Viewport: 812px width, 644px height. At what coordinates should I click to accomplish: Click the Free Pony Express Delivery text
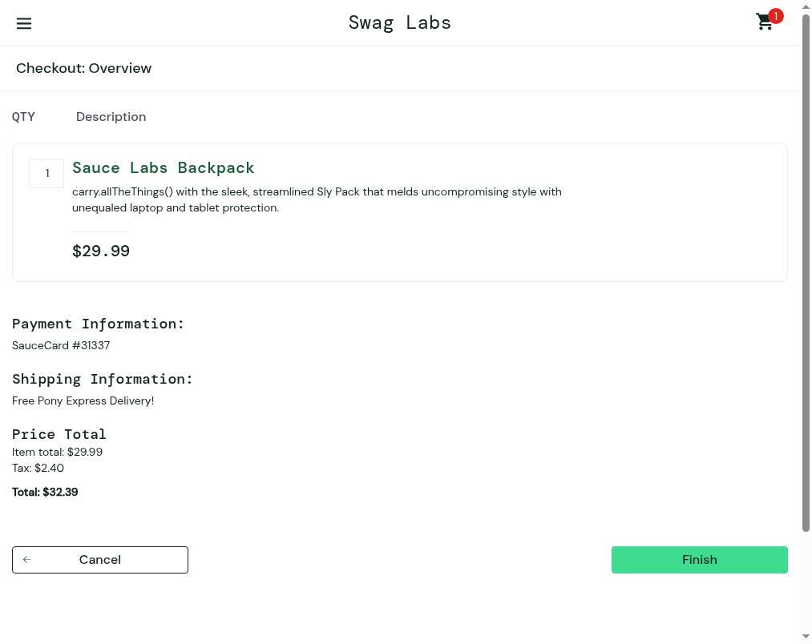83,400
